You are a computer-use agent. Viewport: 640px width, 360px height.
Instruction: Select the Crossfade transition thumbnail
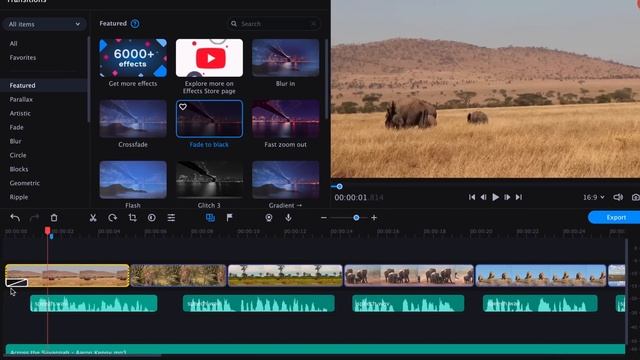coord(133,119)
